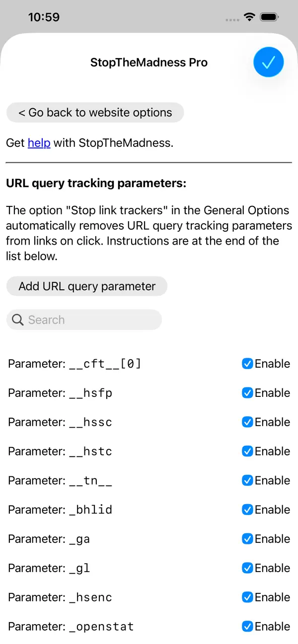Focus the Search parameters field
This screenshot has height=644, width=298.
(x=84, y=320)
